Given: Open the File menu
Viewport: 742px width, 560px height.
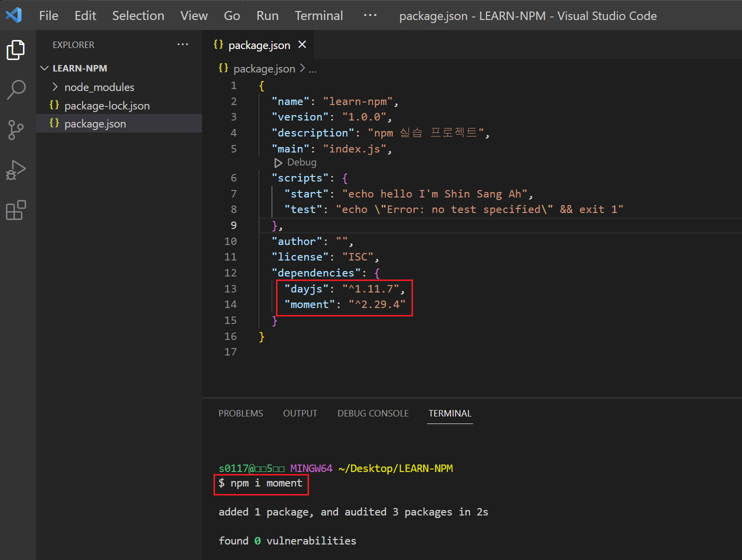Looking at the screenshot, I should tap(48, 15).
